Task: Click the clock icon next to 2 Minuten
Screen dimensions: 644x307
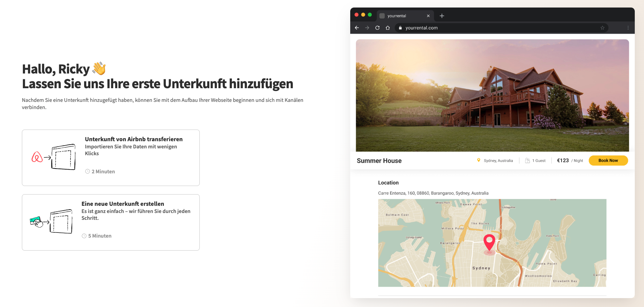Action: coord(88,171)
